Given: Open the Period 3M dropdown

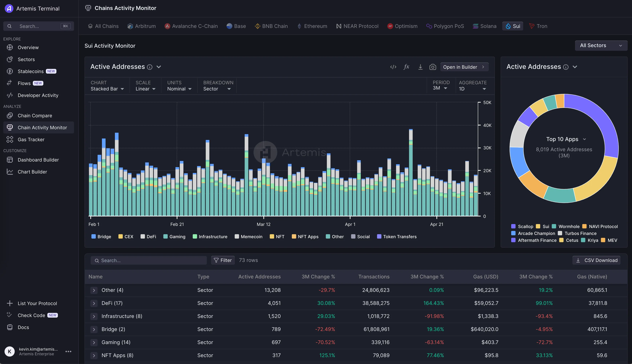Looking at the screenshot, I should click(x=440, y=88).
